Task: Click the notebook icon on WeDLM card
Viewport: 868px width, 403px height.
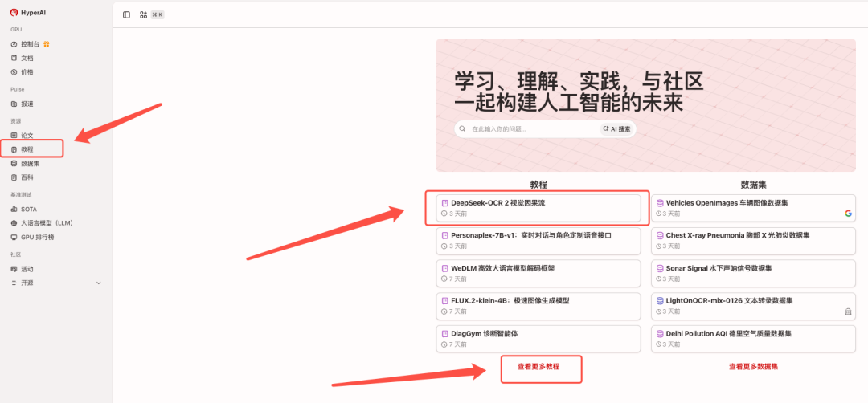Action: [444, 268]
